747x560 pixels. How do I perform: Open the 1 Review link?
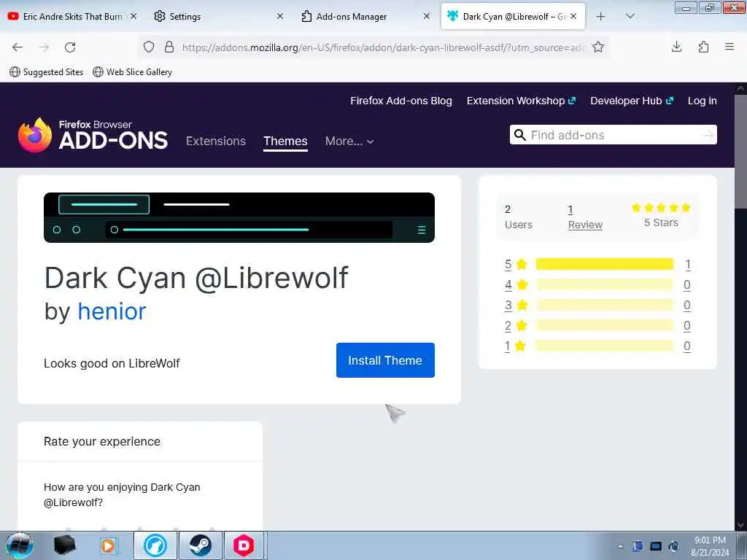[x=585, y=217]
